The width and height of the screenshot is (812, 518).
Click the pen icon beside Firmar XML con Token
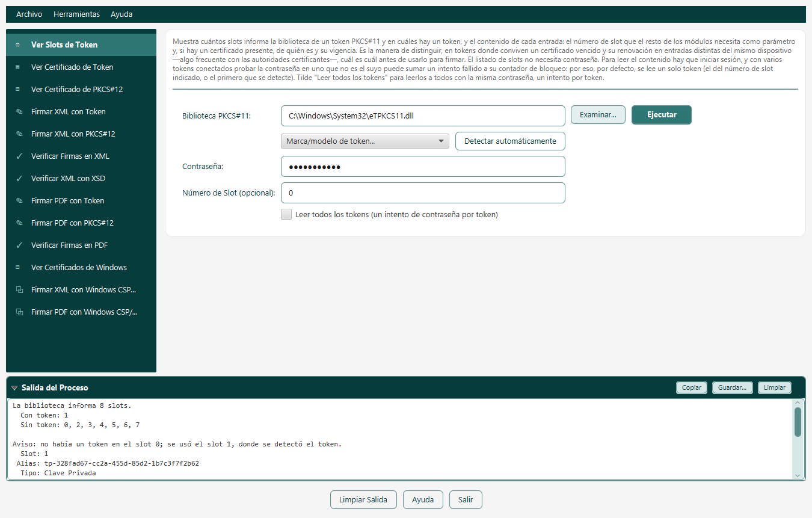[18, 111]
